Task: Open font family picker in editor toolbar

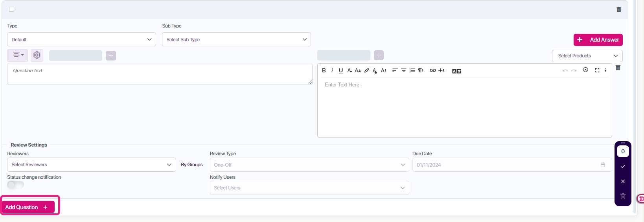Action: (349, 71)
